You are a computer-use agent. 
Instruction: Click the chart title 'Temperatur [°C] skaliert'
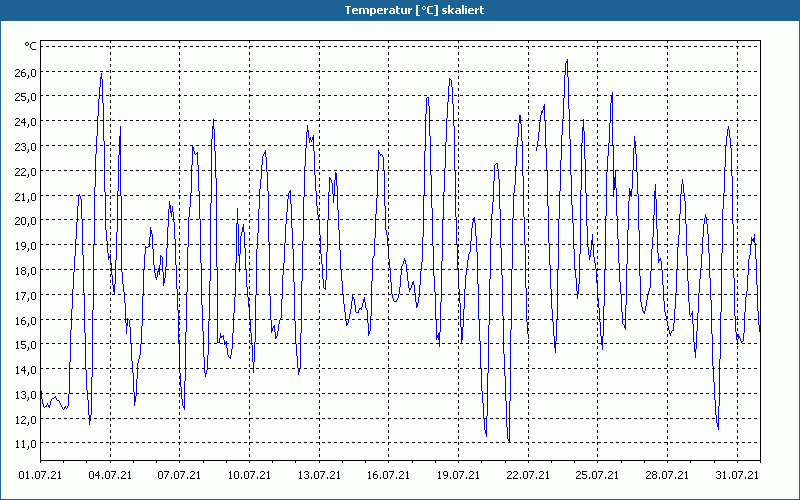[x=414, y=10]
